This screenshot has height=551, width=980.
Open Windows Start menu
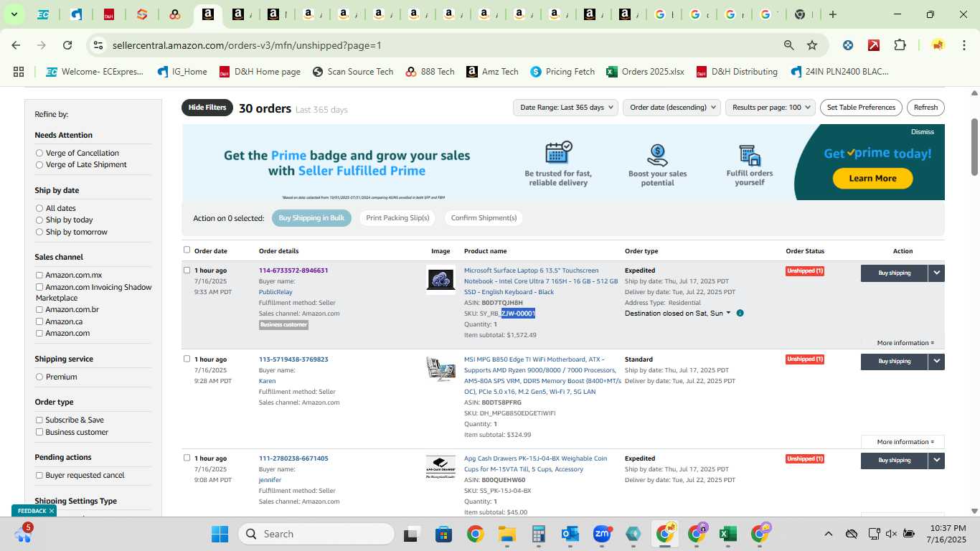point(220,534)
